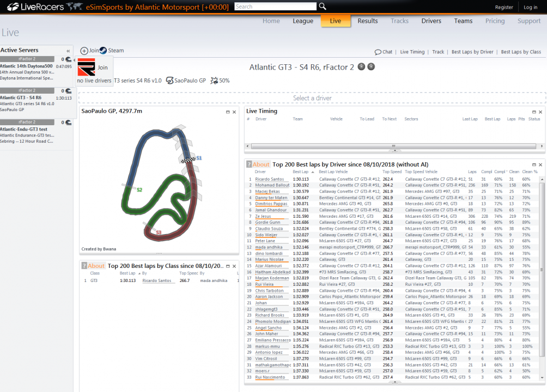This screenshot has height=392, width=547.
Task: Maximize the Best laps by Class panel
Action: [x=228, y=266]
